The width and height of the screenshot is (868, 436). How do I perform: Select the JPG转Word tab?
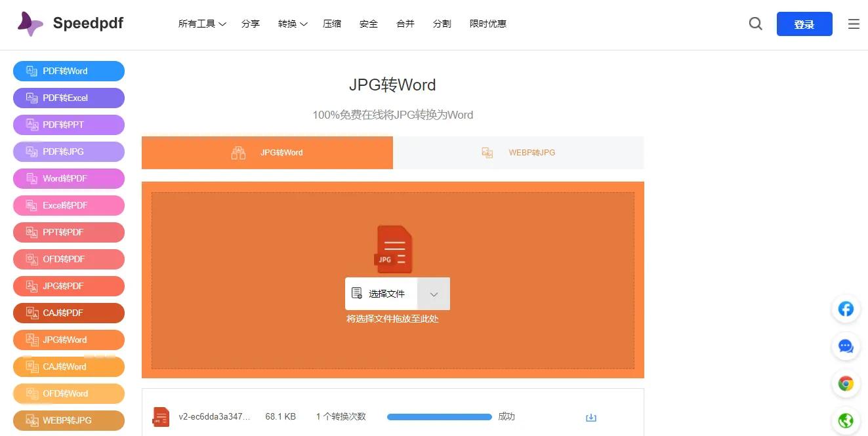267,153
